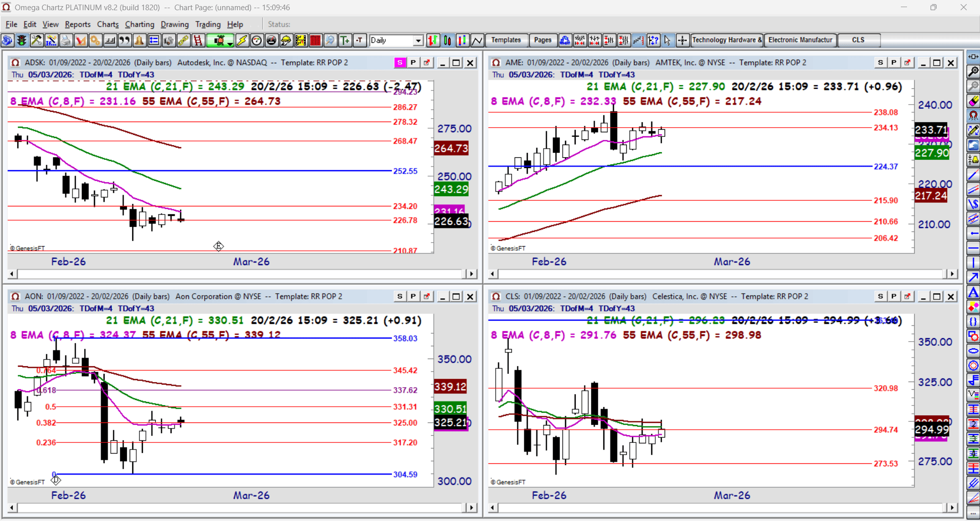Click the CLS chart scroll right arrow

point(952,508)
